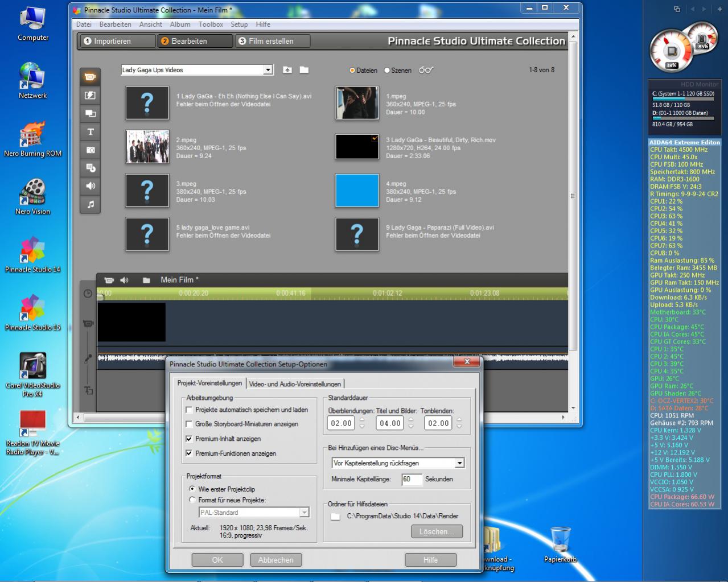Increase Titel und Bilder duration
This screenshot has height=582, width=728.
coord(410,420)
